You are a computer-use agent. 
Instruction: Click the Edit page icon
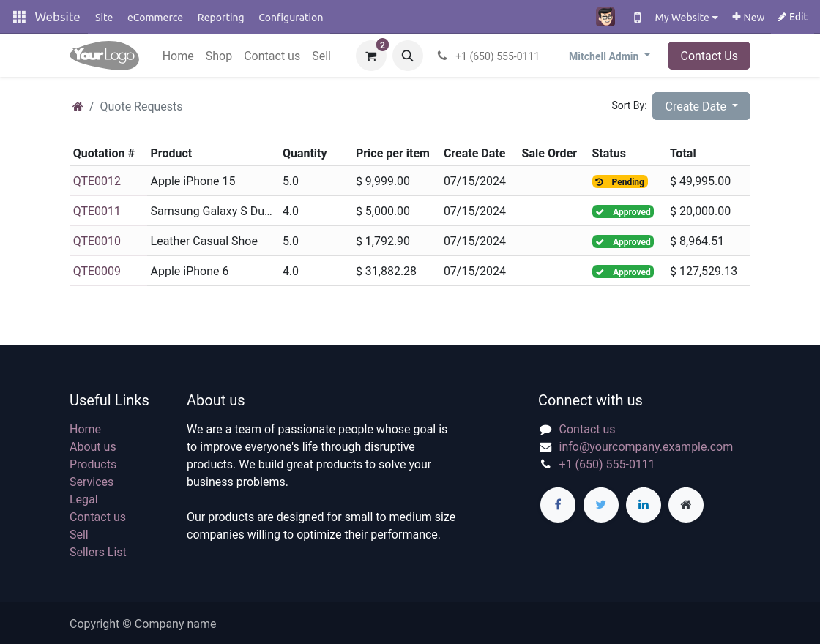(792, 17)
